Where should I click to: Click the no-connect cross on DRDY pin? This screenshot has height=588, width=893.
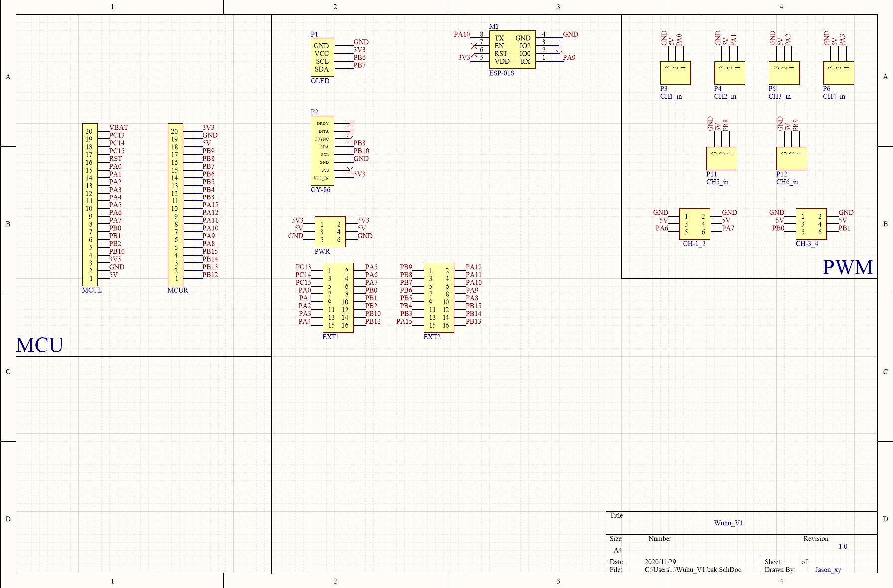349,123
